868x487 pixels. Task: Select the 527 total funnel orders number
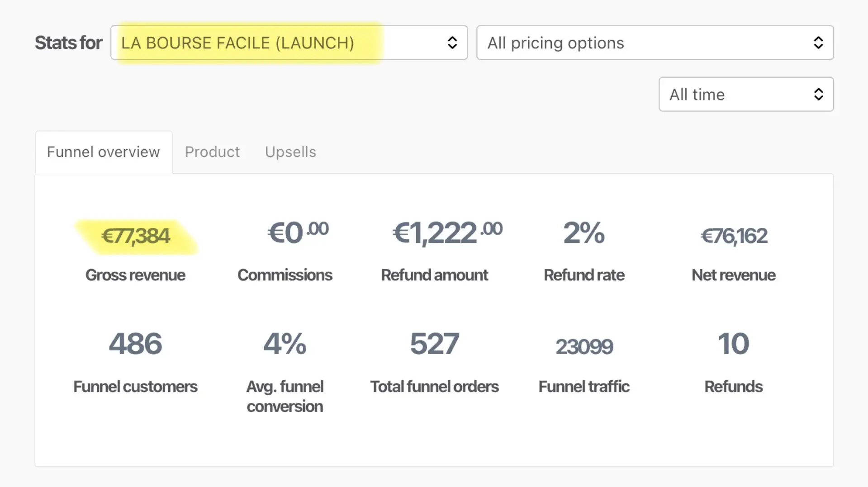coord(434,344)
